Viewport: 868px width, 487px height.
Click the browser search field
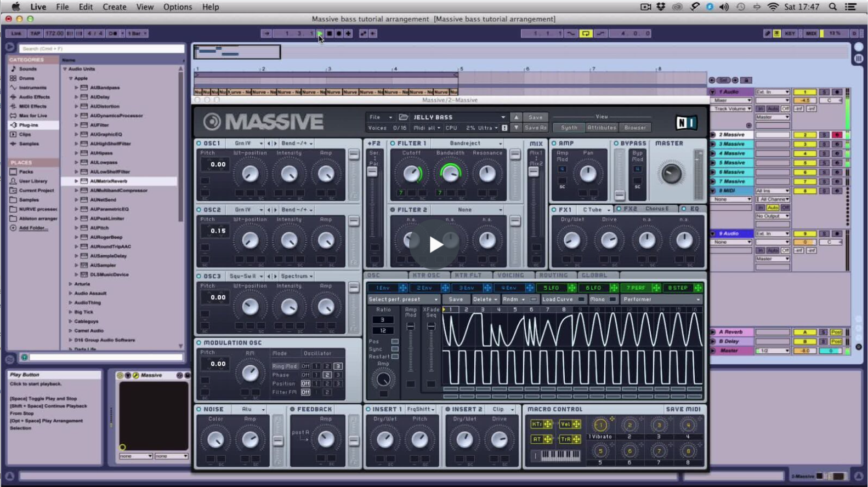click(102, 48)
